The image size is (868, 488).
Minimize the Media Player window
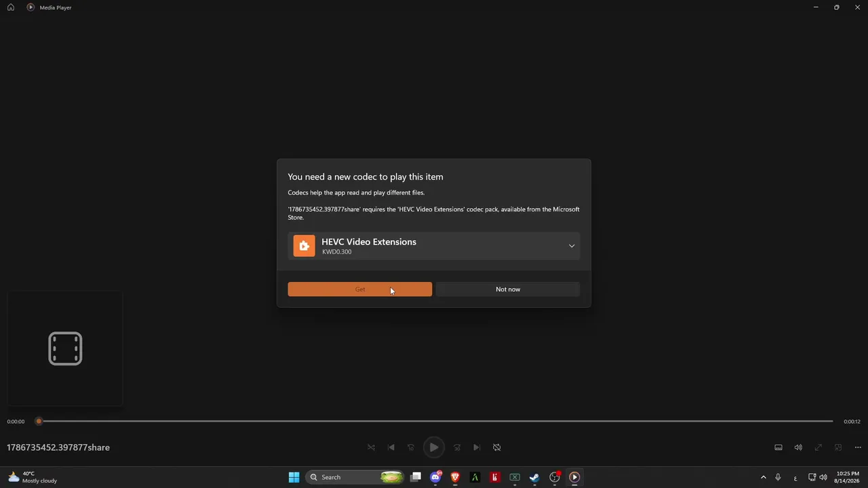pyautogui.click(x=816, y=7)
